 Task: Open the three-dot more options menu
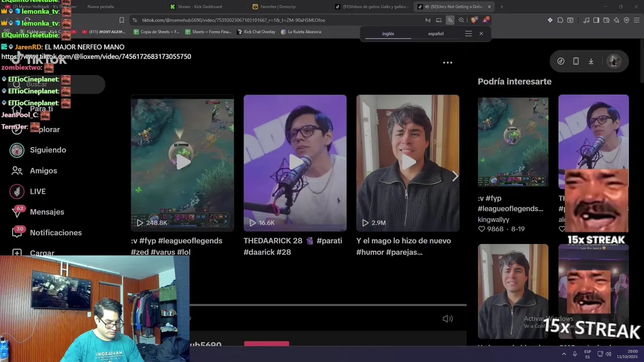click(x=447, y=63)
